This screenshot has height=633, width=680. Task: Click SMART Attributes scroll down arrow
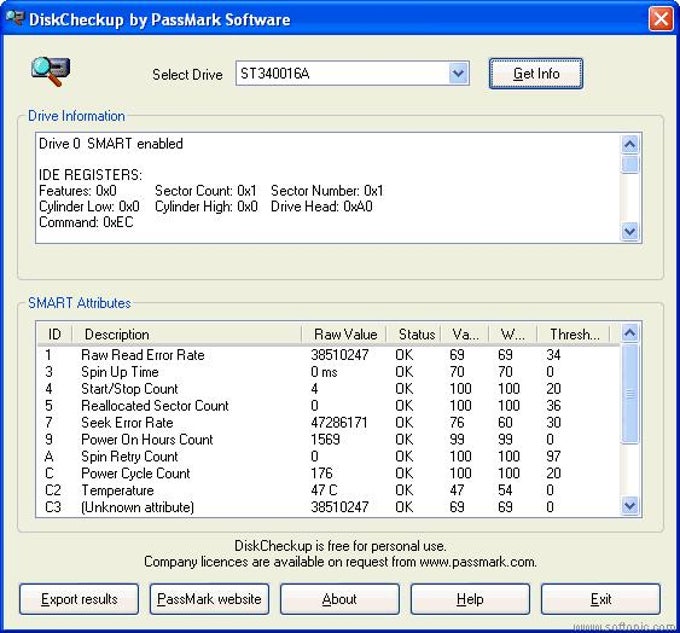(x=630, y=505)
